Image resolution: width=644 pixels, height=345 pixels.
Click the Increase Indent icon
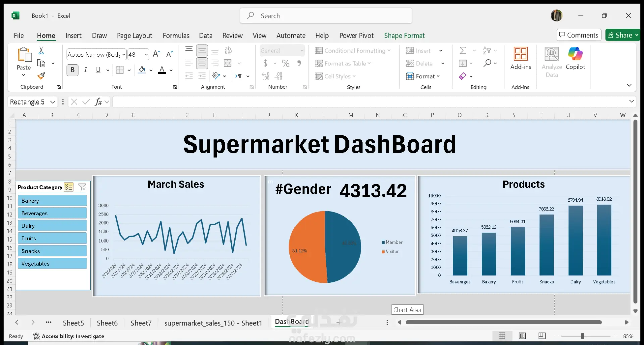[x=202, y=76]
